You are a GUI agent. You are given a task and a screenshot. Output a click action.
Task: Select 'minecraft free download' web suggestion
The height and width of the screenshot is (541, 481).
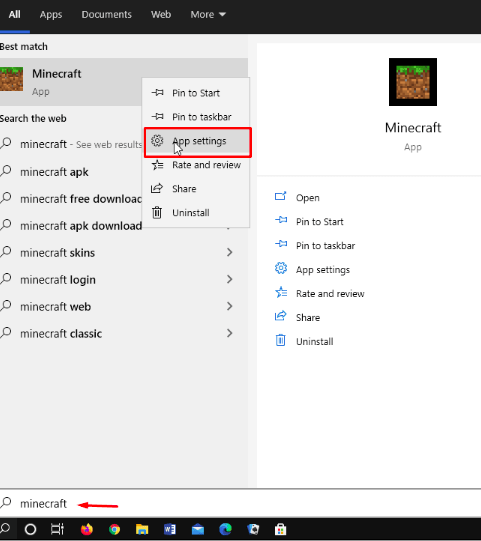(x=71, y=199)
